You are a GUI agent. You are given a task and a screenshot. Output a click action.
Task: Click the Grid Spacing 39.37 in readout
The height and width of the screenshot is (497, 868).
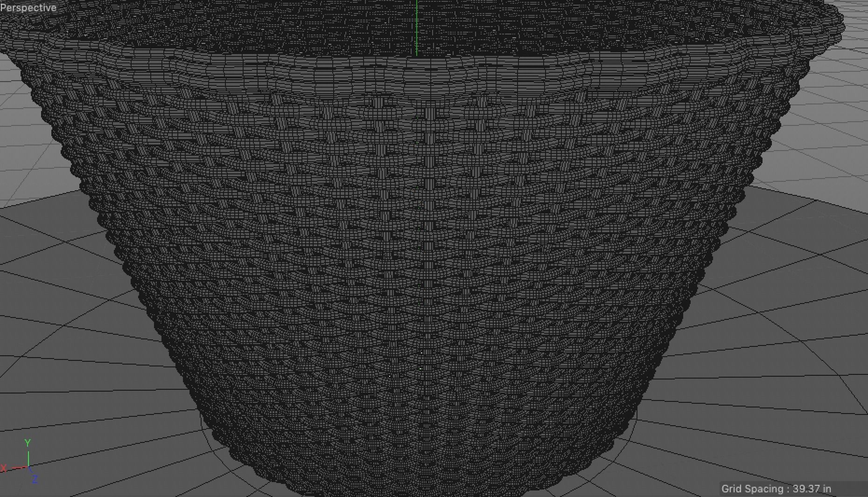tap(776, 489)
